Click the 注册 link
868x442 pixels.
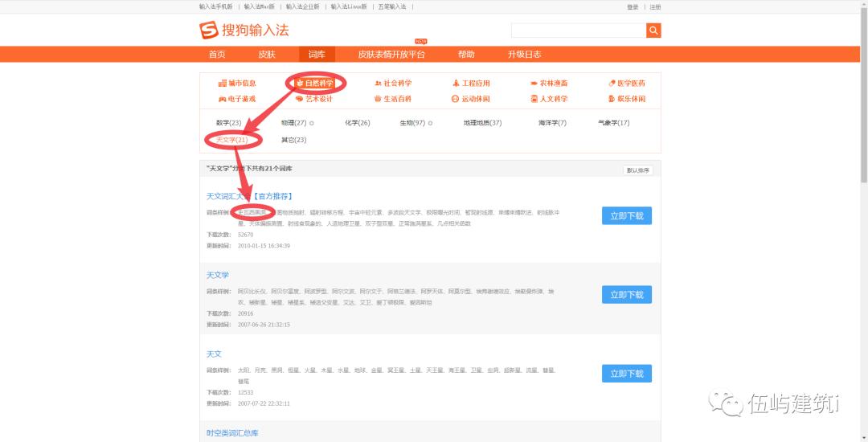coord(656,7)
